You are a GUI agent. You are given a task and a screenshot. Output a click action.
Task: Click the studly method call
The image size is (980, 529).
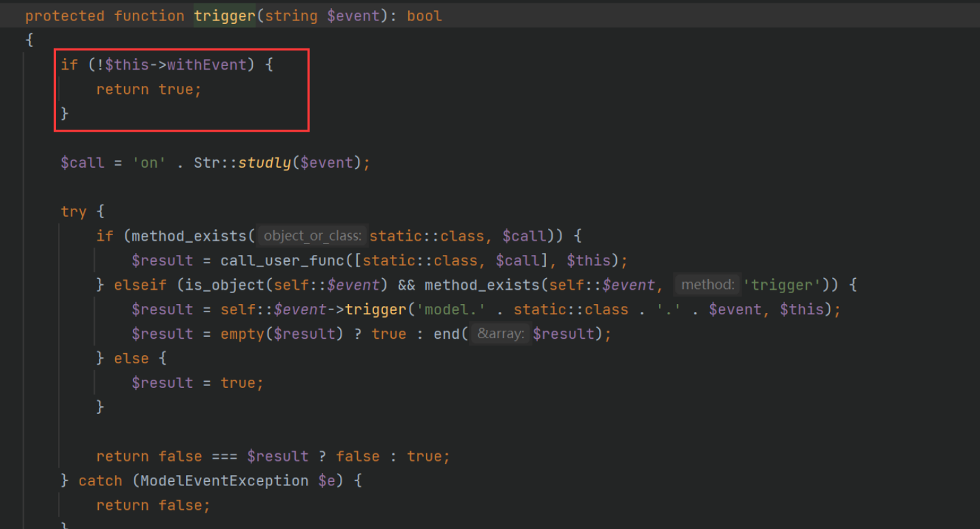pyautogui.click(x=264, y=163)
